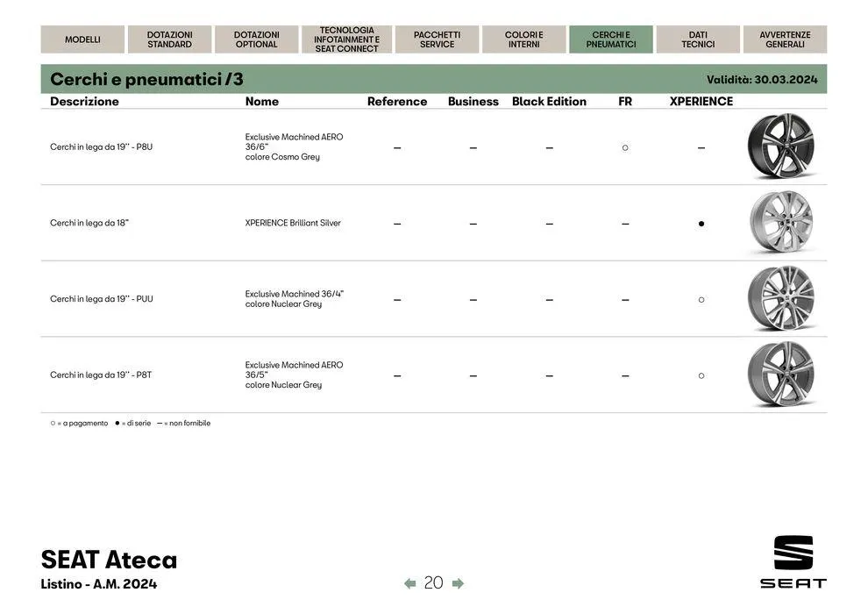Viewport: 868px width, 614px height.
Task: Switch to the DATI TECNICI tab
Action: [x=697, y=39]
